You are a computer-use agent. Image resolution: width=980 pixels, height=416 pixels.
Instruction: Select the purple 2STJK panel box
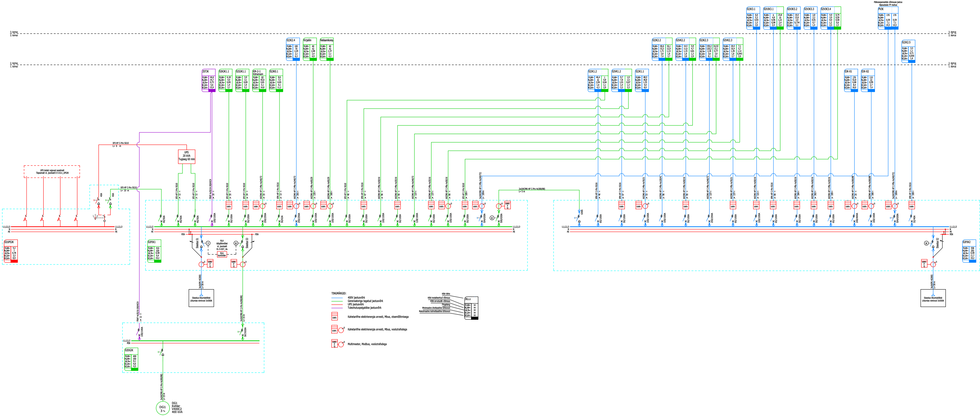[x=209, y=80]
